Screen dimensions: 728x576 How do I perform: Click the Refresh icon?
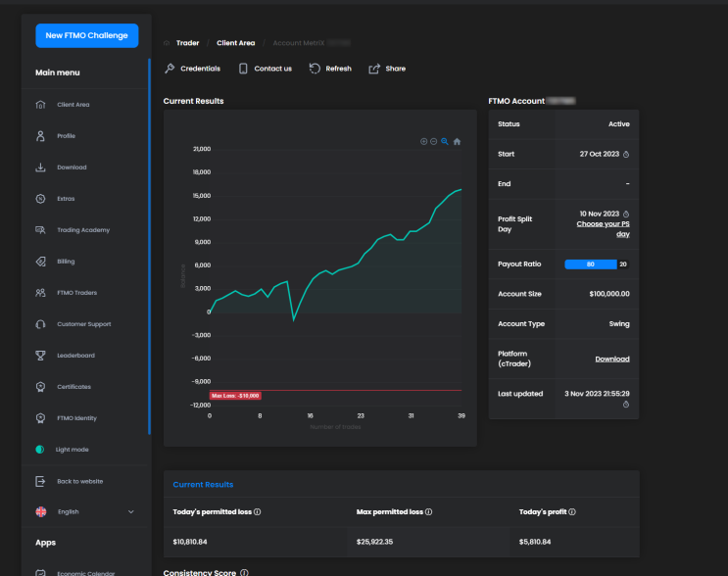pyautogui.click(x=315, y=69)
